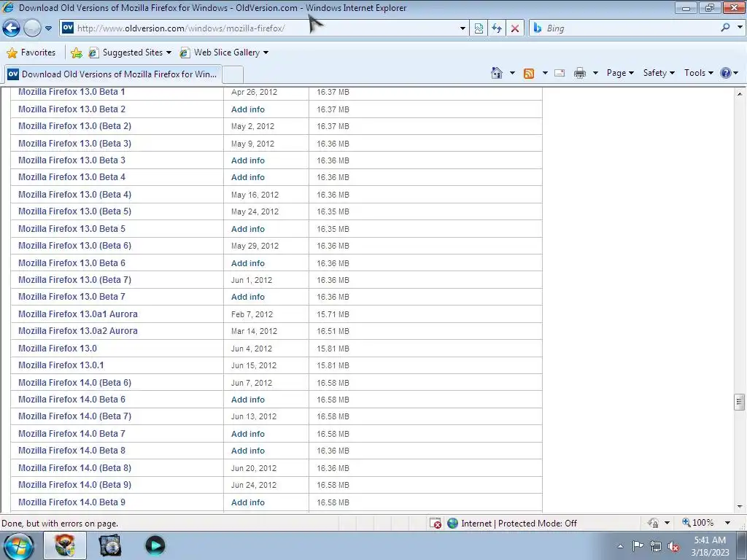Open the Safety menu
Viewport: 747px width, 560px height.
tap(659, 73)
